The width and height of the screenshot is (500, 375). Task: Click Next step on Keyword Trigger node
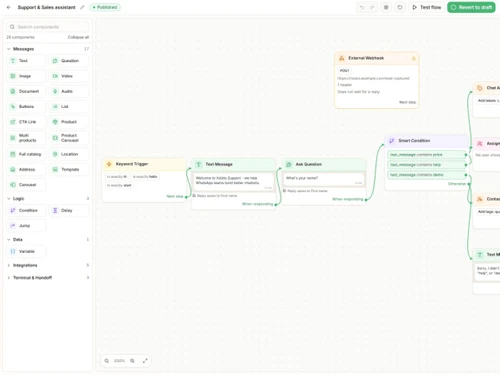(175, 196)
